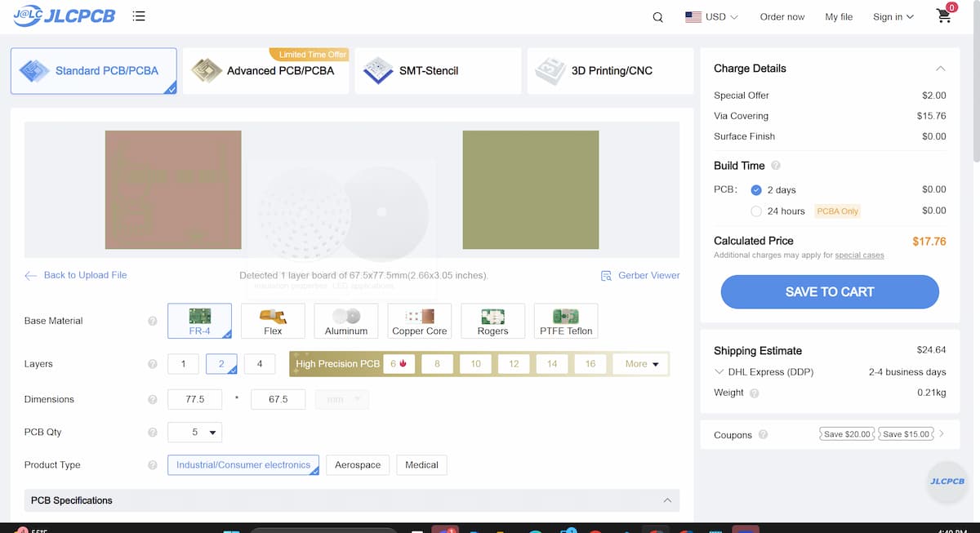Open the hamburger list menu icon
The image size is (980, 533).
point(139,16)
